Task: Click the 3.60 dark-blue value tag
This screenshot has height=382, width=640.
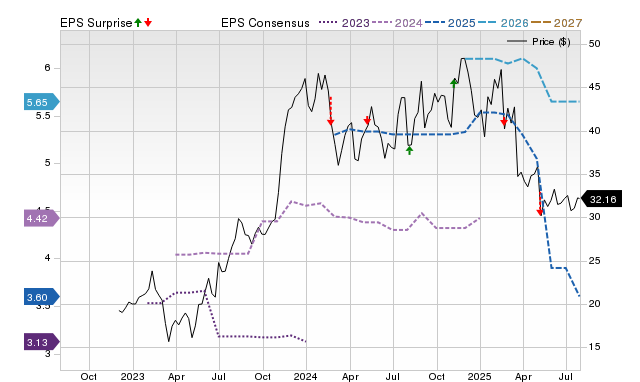Action: point(41,297)
